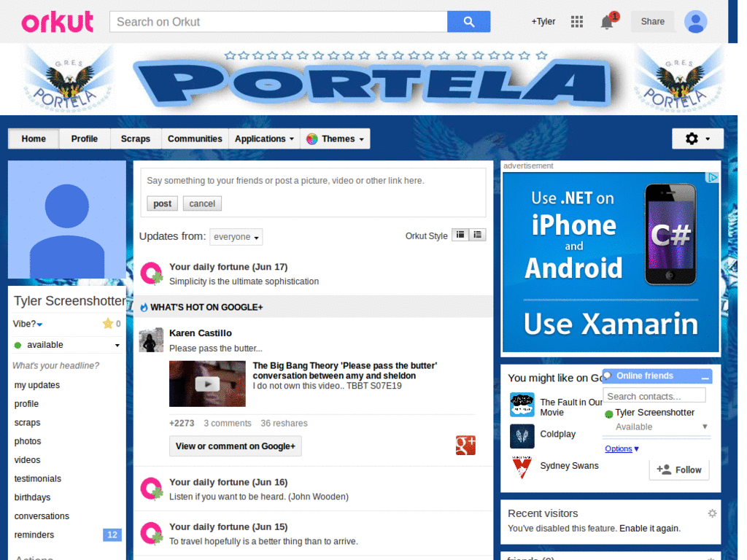Open the Scraps tab
The height and width of the screenshot is (560, 747).
coord(135,139)
